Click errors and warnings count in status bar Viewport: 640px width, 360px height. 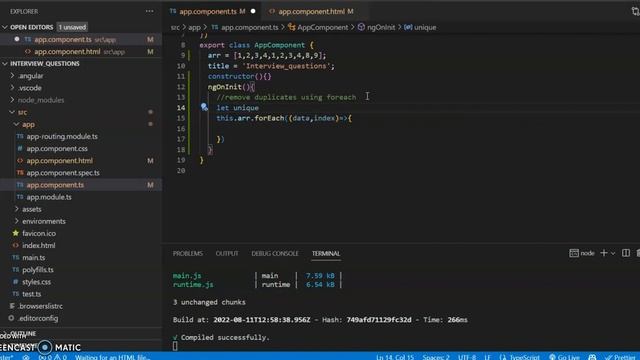[x=53, y=357]
